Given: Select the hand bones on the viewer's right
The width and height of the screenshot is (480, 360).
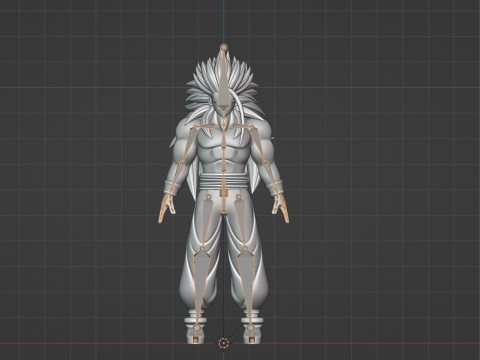Looking at the screenshot, I should [x=281, y=209].
